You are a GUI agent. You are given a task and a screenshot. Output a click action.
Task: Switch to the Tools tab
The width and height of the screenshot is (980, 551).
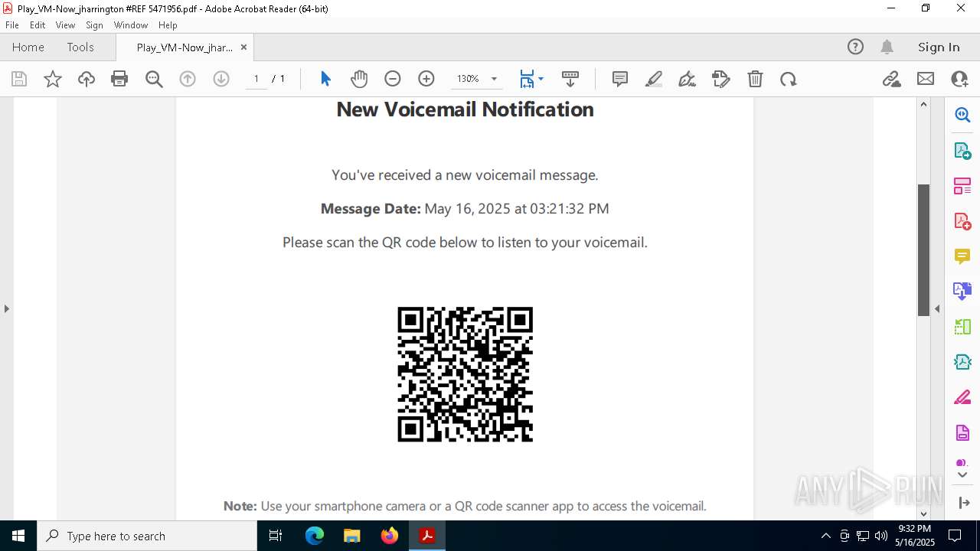click(x=80, y=47)
